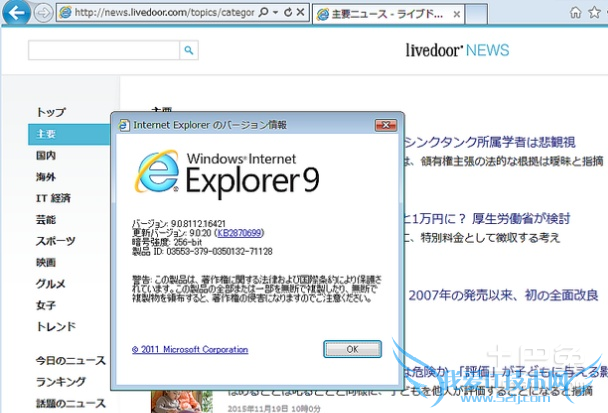Viewport: 608px width, 413px height.
Task: Open the 今日のニュース sidebar link
Action: tap(71, 361)
